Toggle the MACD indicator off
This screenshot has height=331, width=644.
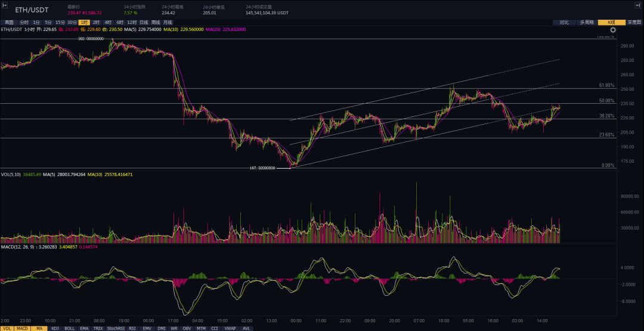pos(23,329)
